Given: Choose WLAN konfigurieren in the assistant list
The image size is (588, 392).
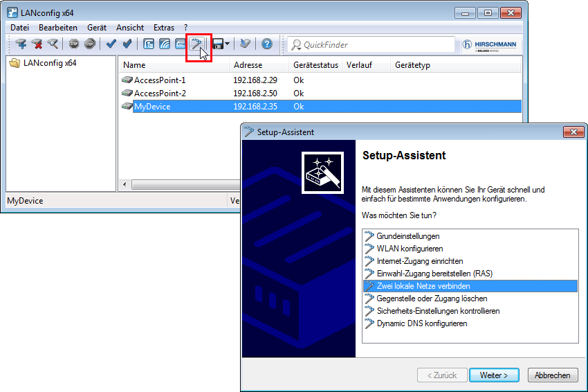Looking at the screenshot, I should tap(410, 249).
